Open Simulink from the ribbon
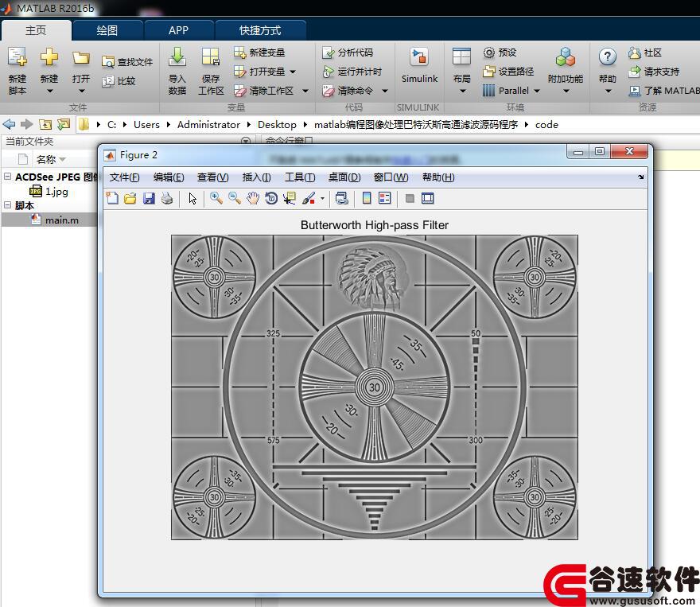The image size is (700, 607). [419, 65]
